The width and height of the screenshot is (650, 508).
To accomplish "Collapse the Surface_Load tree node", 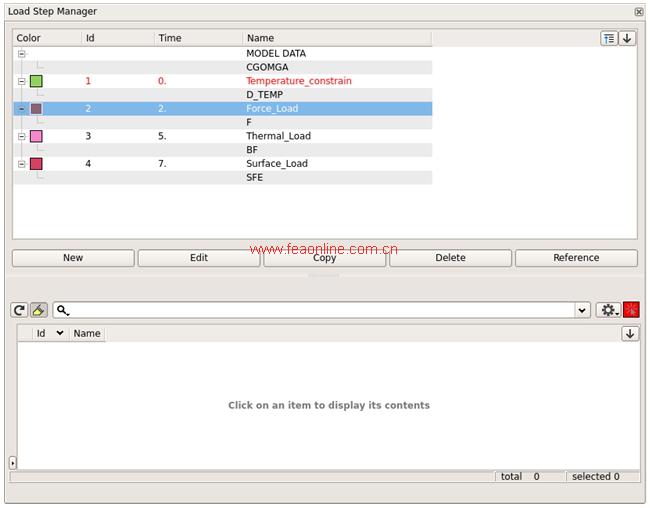I will (x=22, y=164).
